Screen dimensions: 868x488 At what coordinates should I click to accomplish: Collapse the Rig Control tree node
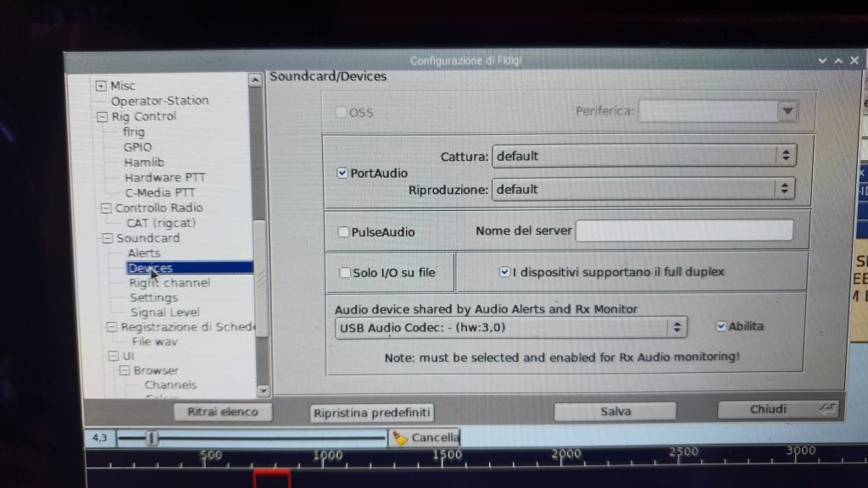(102, 117)
